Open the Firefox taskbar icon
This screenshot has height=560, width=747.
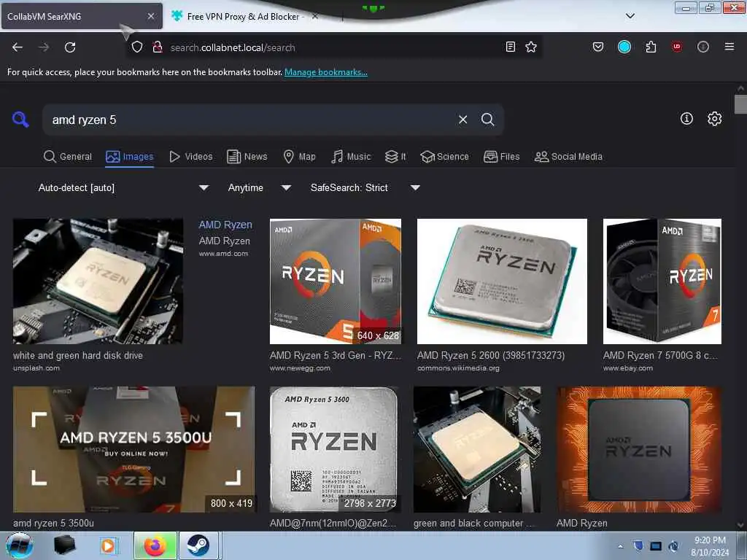pyautogui.click(x=155, y=545)
